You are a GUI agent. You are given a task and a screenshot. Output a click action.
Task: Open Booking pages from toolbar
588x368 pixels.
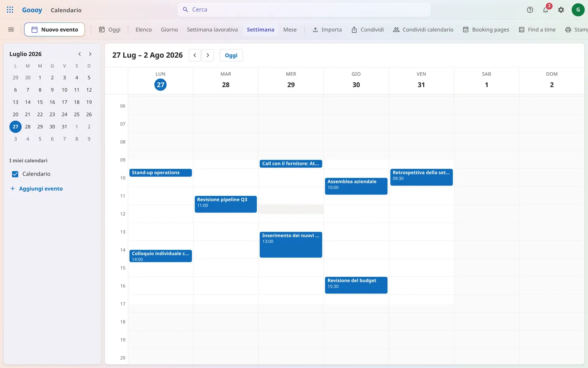tap(486, 29)
